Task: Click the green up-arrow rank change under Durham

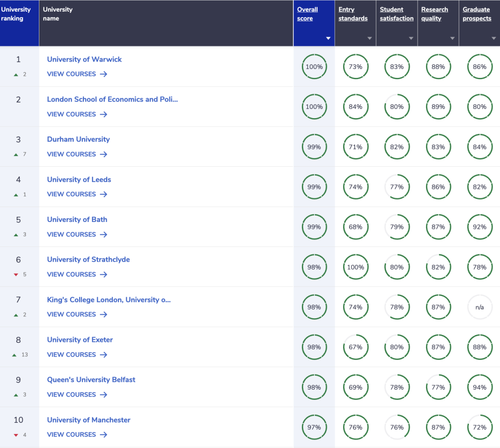Action: (16, 154)
